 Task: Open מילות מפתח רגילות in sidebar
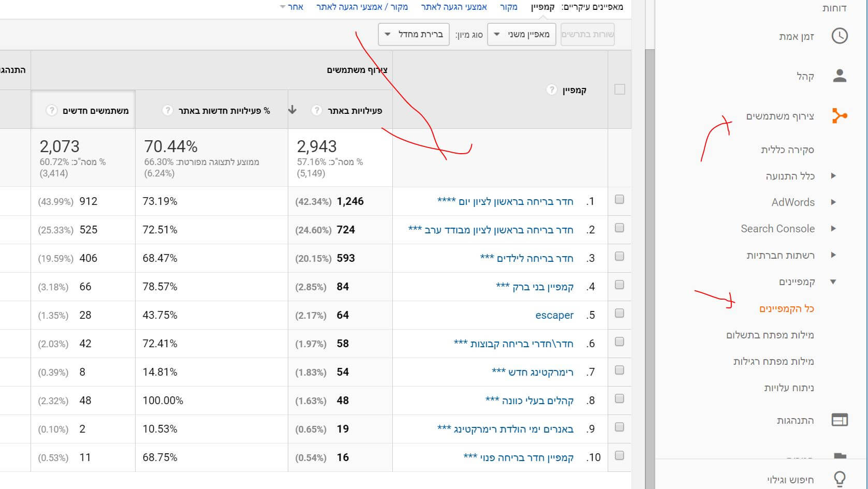pos(774,361)
